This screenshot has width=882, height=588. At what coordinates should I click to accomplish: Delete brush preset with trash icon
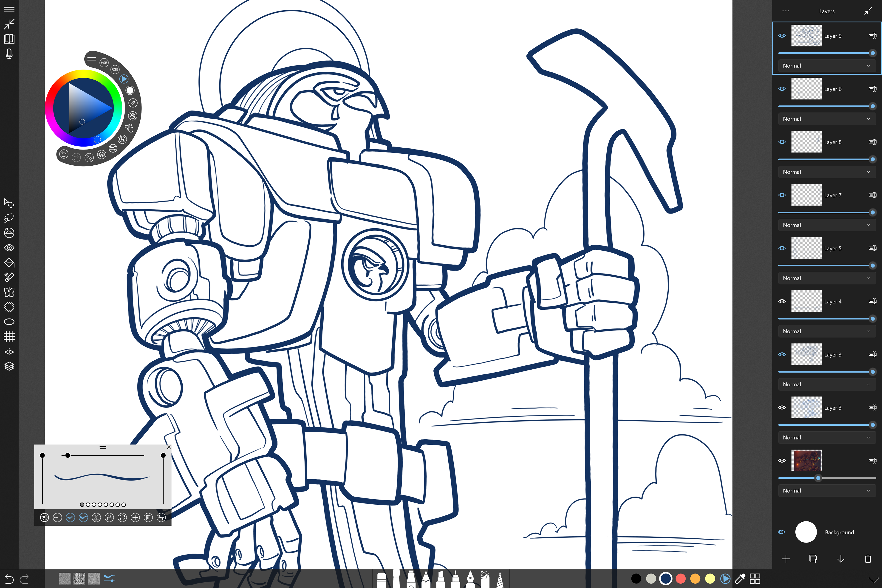click(148, 517)
